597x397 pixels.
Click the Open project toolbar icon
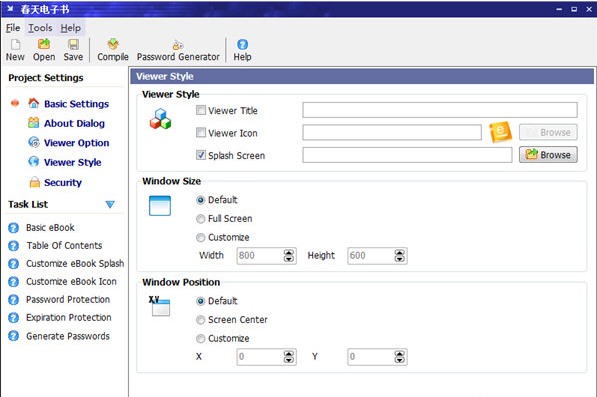[44, 44]
